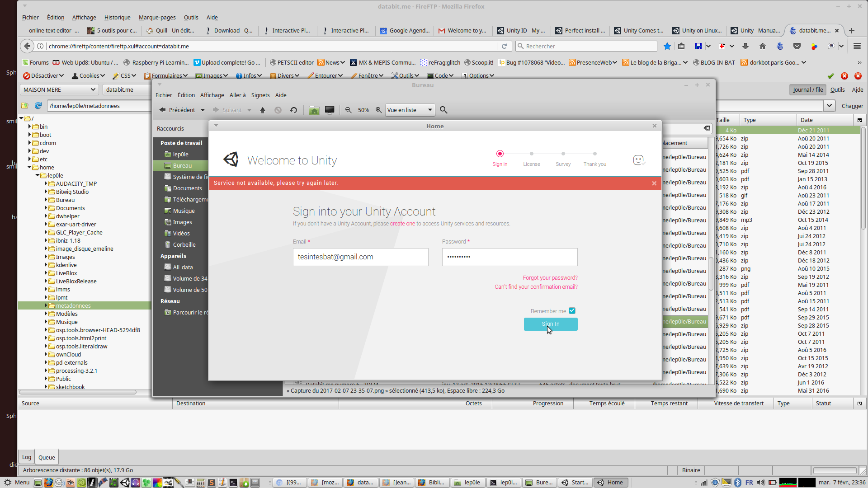Open the MAISON MERE account dropdown
Viewport: 868px width, 488px height.
tap(59, 89)
